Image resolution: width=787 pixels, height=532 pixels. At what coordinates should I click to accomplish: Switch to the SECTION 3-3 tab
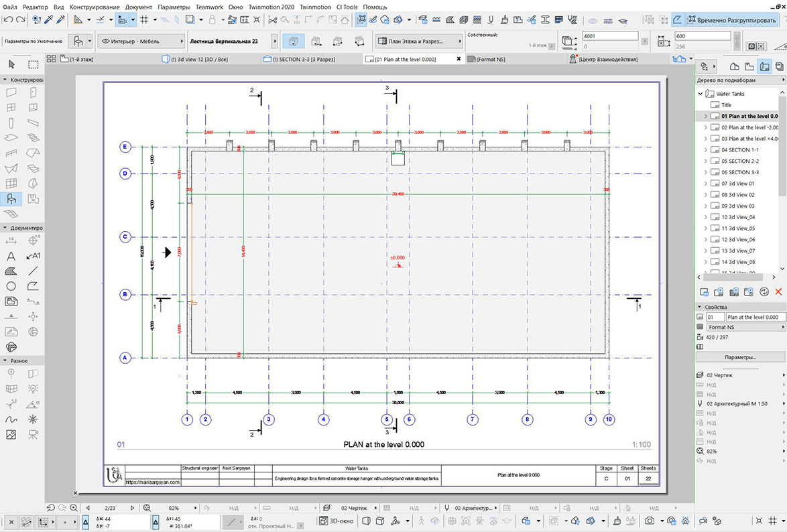click(303, 59)
